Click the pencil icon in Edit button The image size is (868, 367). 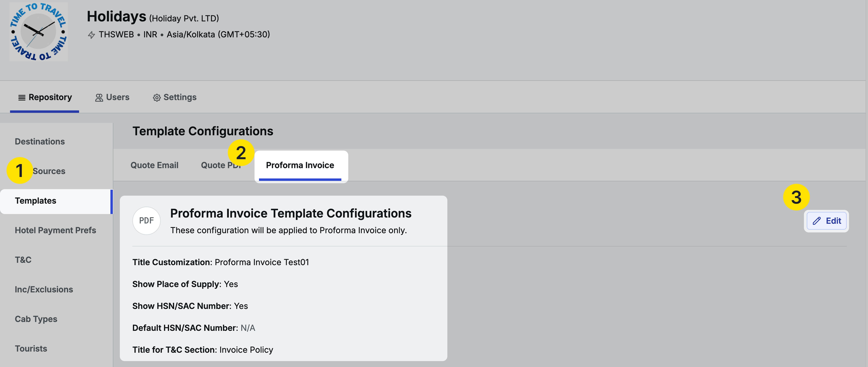[816, 221]
